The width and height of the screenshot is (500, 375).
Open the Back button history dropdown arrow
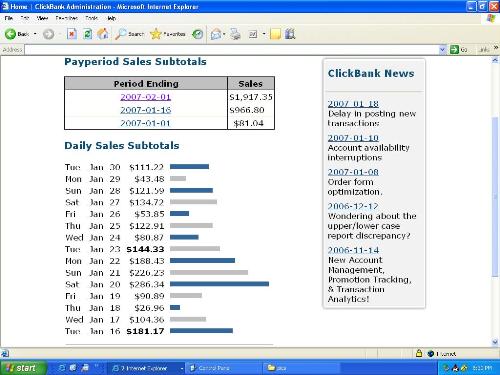(35, 34)
